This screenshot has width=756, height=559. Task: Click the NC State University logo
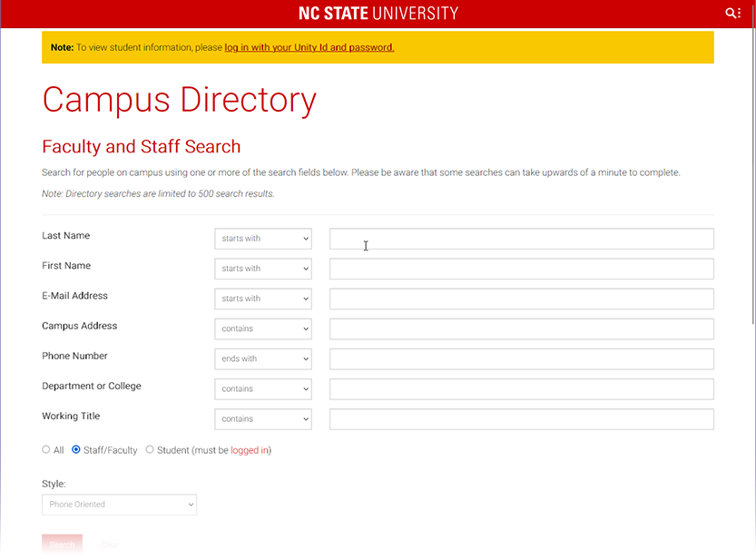coord(378,13)
